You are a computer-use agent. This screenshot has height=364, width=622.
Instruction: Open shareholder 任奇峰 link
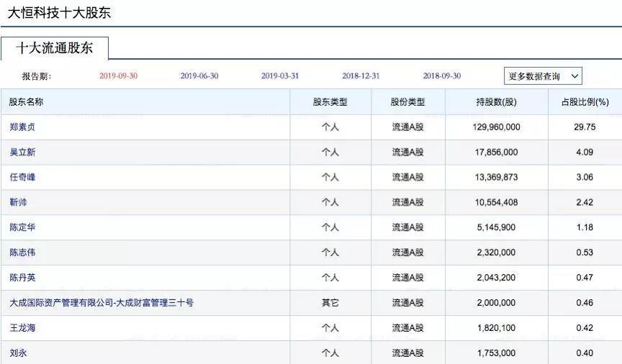pyautogui.click(x=22, y=177)
